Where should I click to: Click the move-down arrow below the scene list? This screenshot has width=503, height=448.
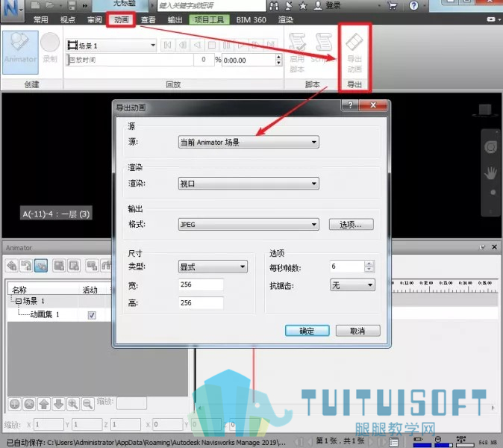[58, 404]
